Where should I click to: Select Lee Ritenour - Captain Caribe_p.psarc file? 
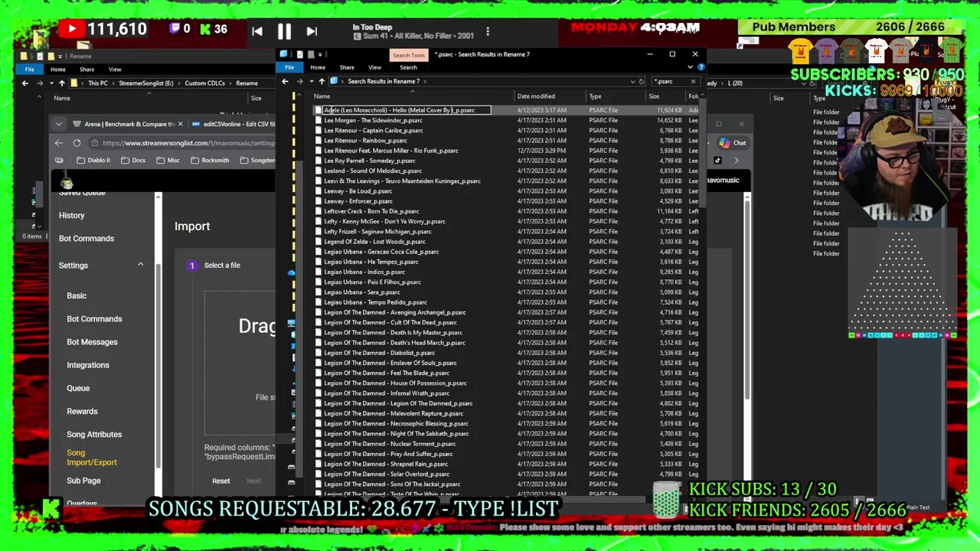(373, 130)
